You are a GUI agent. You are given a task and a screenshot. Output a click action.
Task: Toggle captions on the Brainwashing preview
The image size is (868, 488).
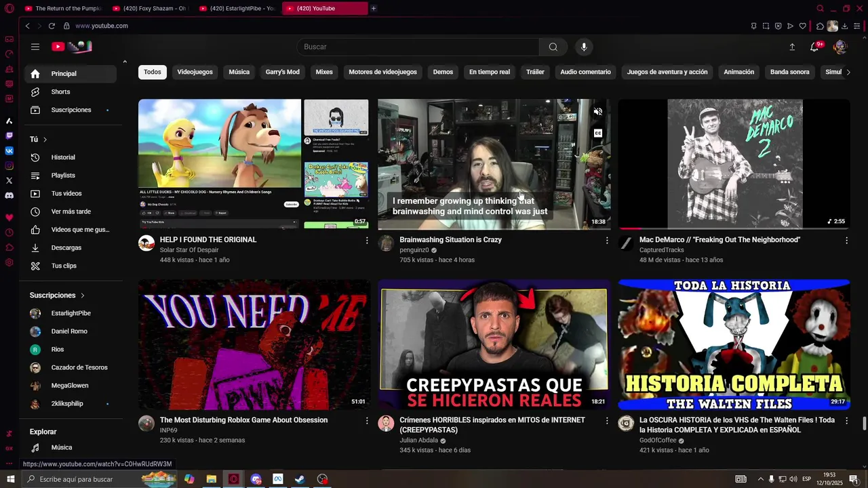click(x=597, y=134)
